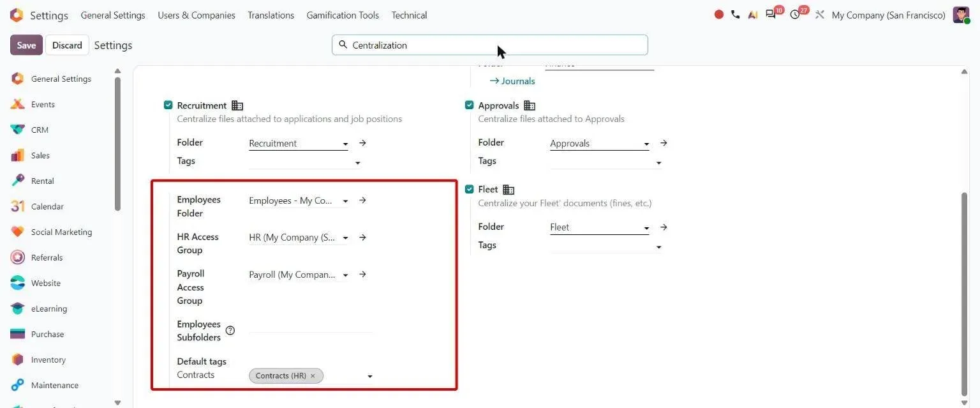
Task: Open the HR Access Group external link arrow
Action: click(362, 238)
